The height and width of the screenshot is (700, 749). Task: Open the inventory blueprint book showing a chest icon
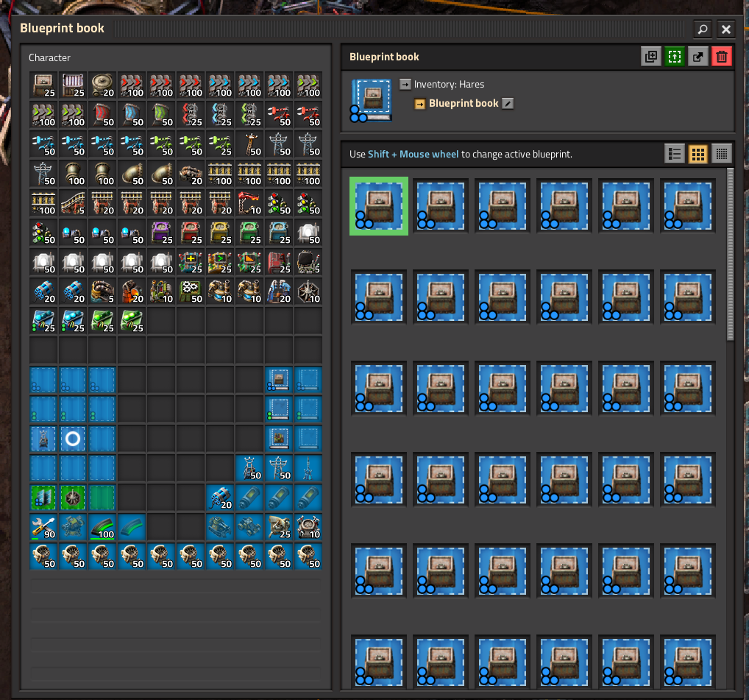click(x=279, y=381)
